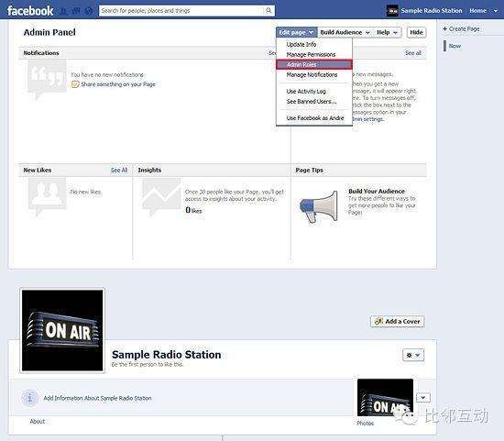Open friend requests icon in header
504x441 pixels.
click(x=64, y=11)
